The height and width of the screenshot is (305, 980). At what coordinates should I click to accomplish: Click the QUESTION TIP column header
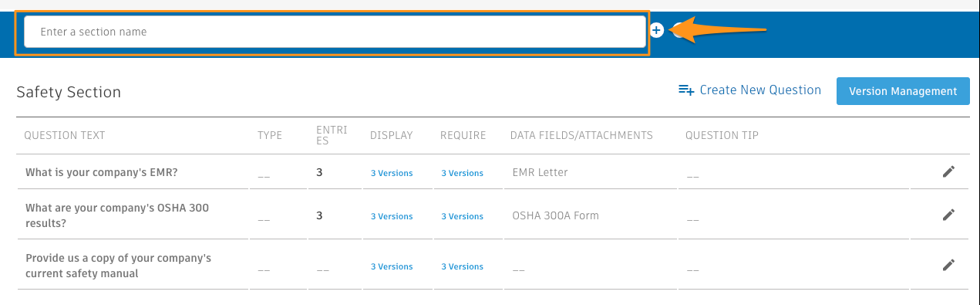[722, 135]
